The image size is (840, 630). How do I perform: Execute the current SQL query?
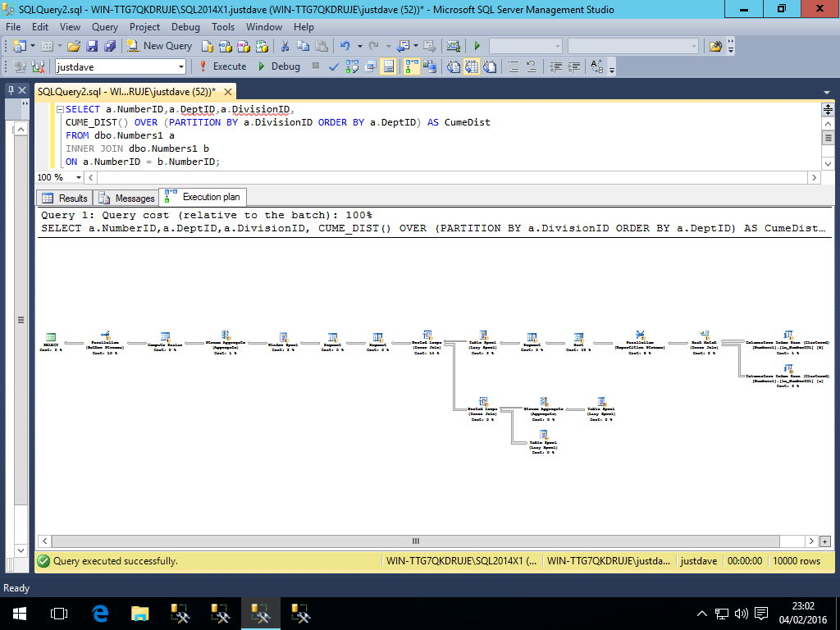[222, 66]
